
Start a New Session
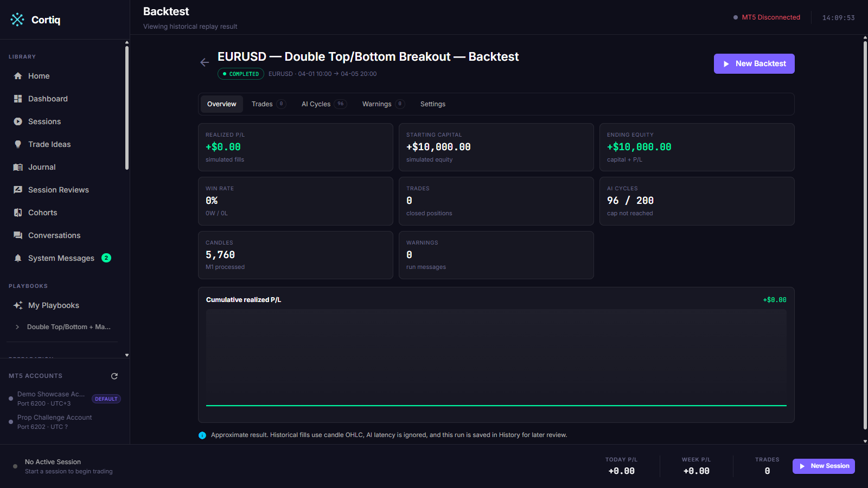point(824,466)
